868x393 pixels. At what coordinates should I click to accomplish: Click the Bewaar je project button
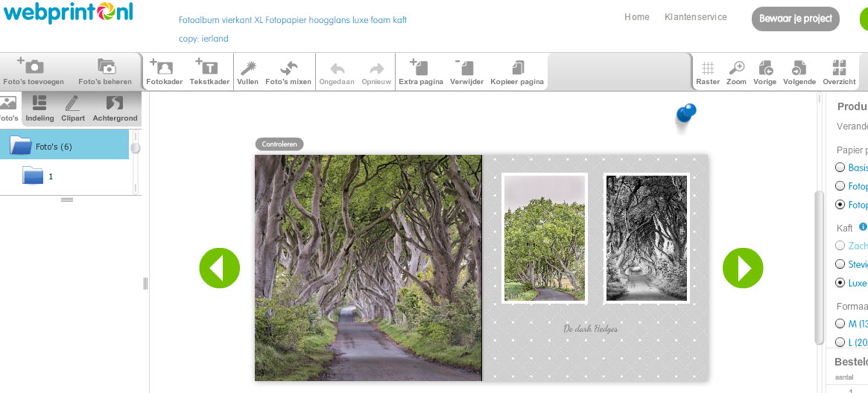click(796, 19)
